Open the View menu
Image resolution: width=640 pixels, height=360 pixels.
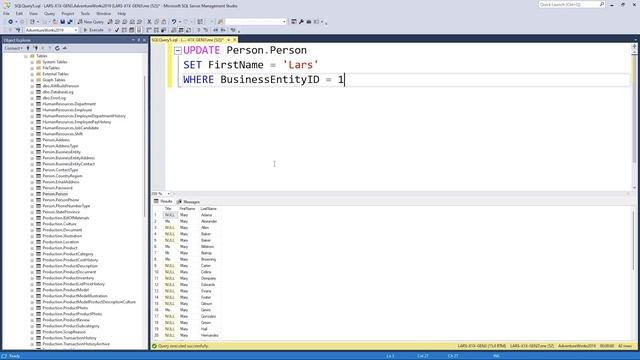point(33,13)
